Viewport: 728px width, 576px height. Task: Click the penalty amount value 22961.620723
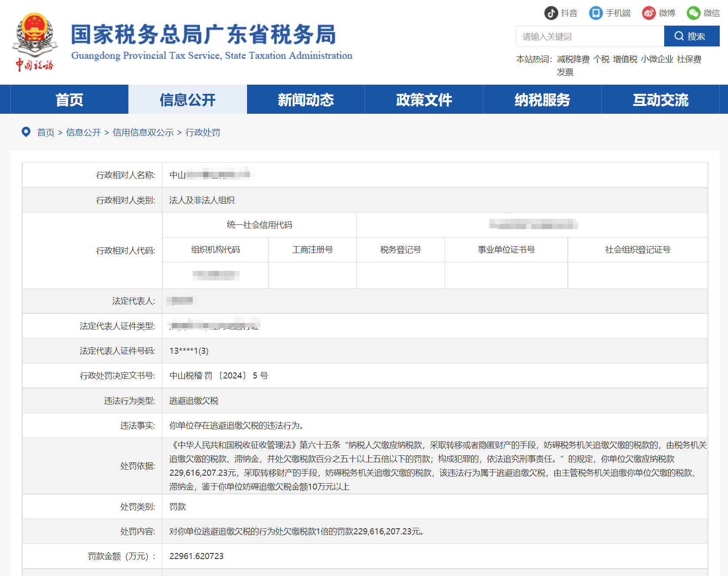(x=196, y=556)
